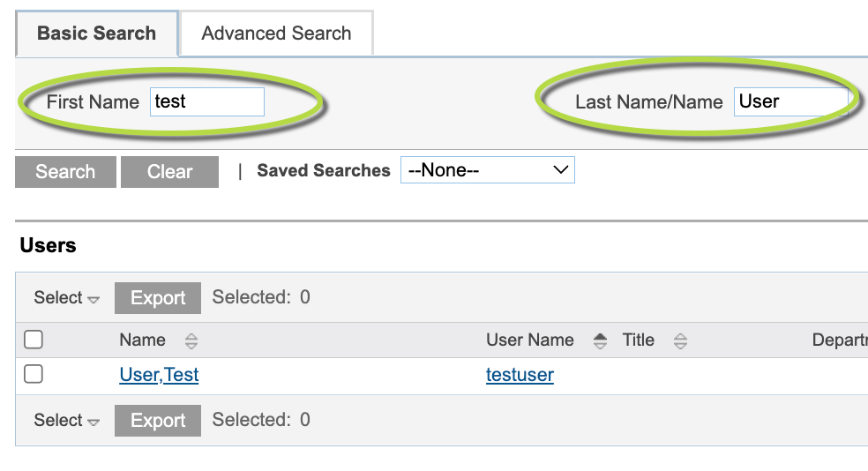Sort by Name column sort icon
Viewport: 868px width, 471px height.
click(x=191, y=341)
